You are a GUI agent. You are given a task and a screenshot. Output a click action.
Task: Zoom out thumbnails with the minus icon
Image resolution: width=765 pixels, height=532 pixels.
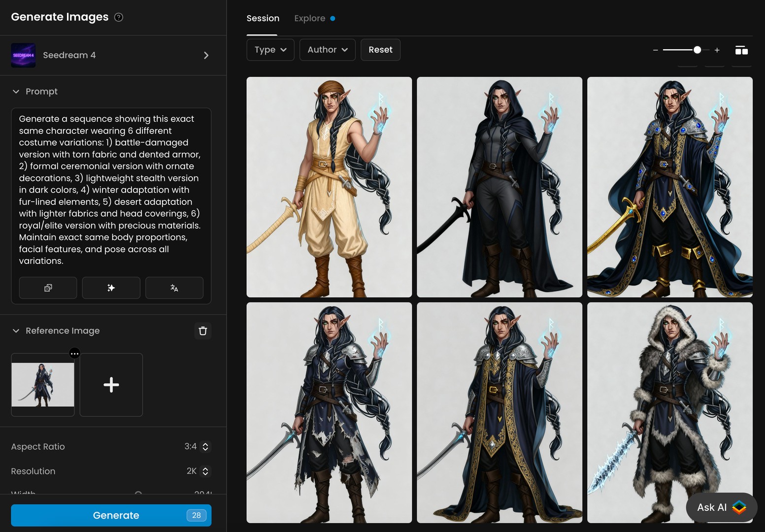tap(656, 50)
